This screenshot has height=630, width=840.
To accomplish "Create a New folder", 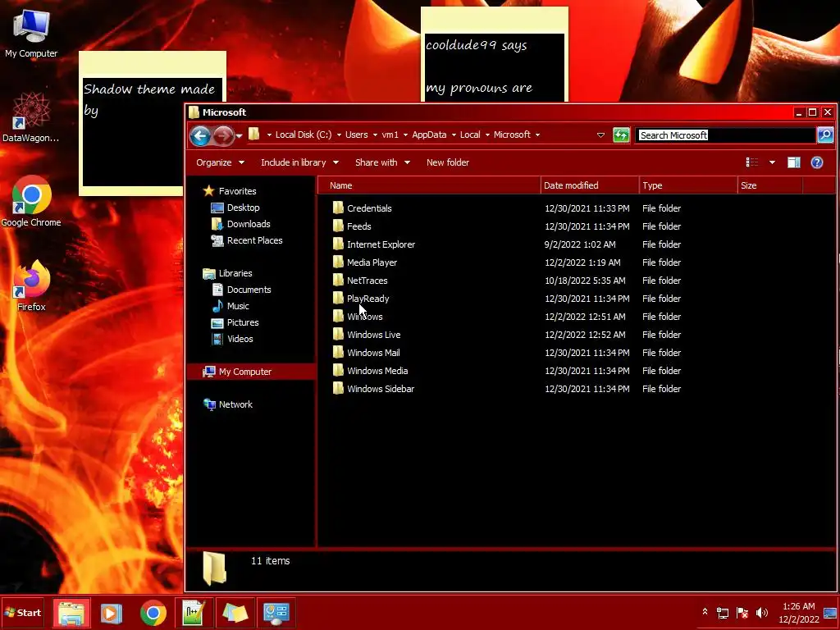I will tap(448, 162).
